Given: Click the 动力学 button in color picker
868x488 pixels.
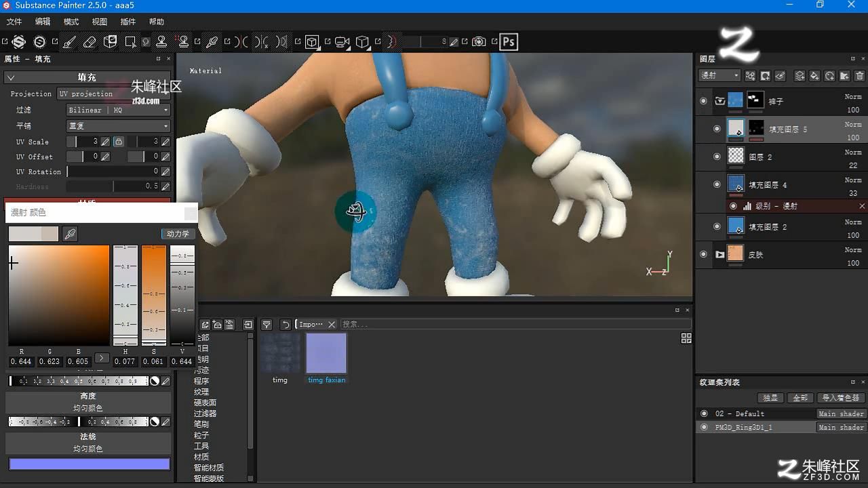Looking at the screenshot, I should click(x=178, y=234).
